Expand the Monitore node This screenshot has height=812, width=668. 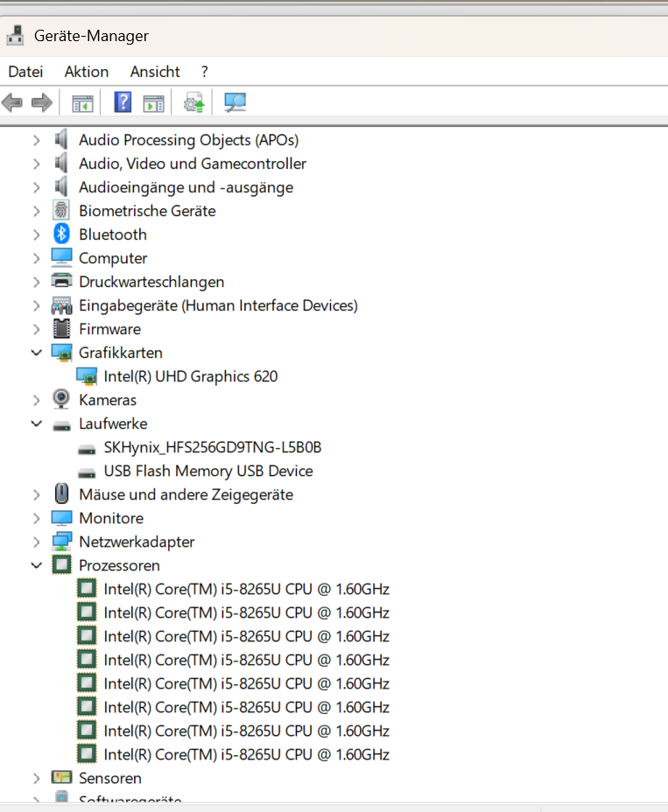[36, 519]
